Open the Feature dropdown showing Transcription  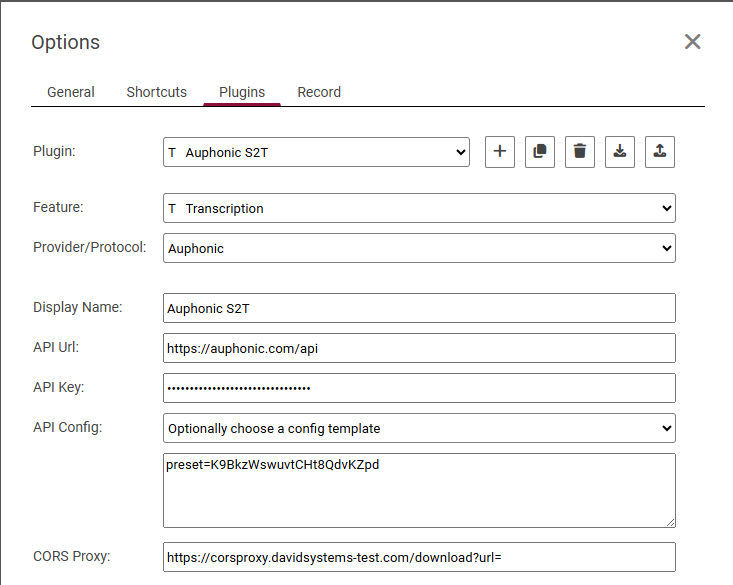pyautogui.click(x=419, y=208)
